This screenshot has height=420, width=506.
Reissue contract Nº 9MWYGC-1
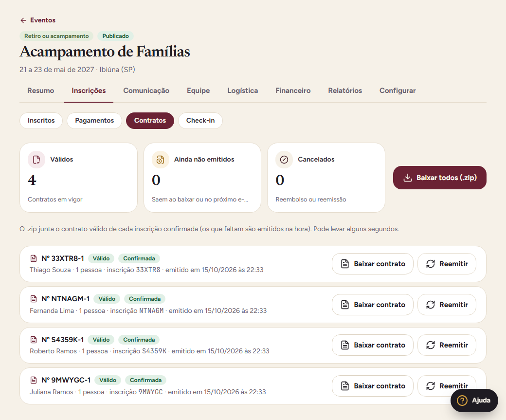(447, 386)
